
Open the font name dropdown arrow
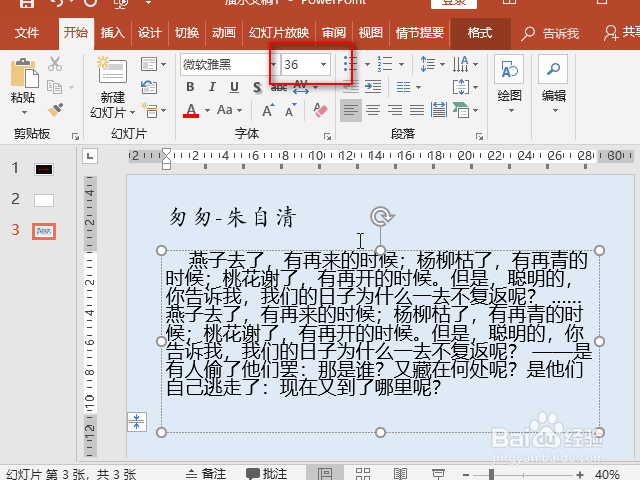[x=273, y=64]
